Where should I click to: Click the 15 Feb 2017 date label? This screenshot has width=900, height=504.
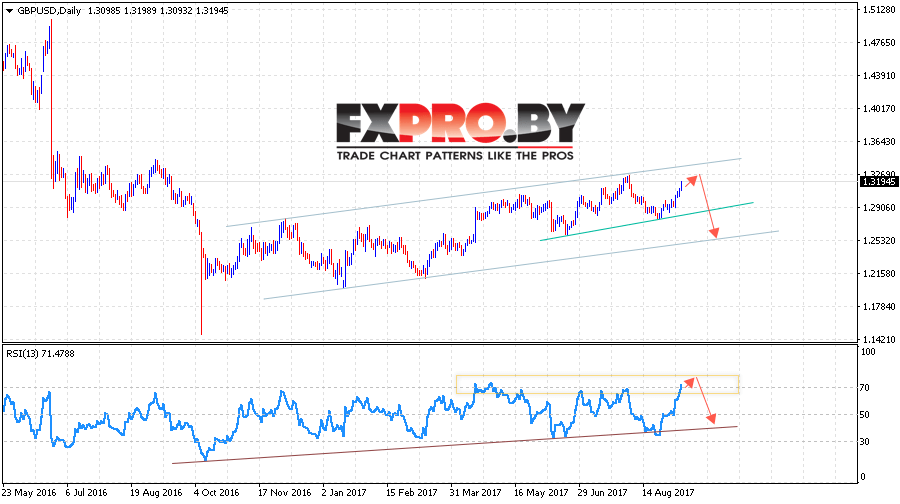pos(412,493)
